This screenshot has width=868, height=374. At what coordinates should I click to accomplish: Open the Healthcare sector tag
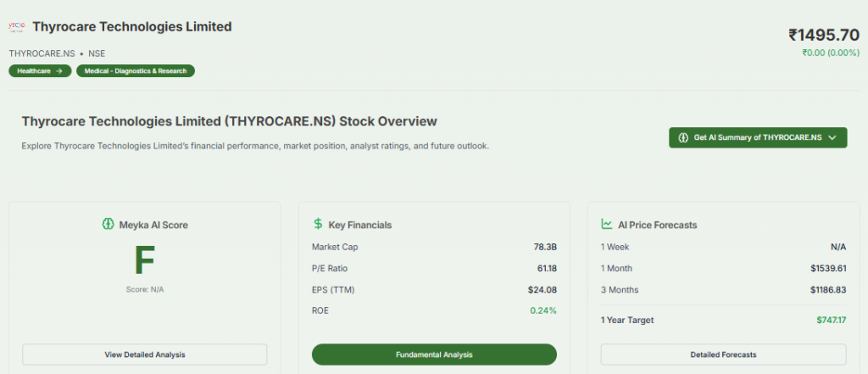click(x=40, y=71)
